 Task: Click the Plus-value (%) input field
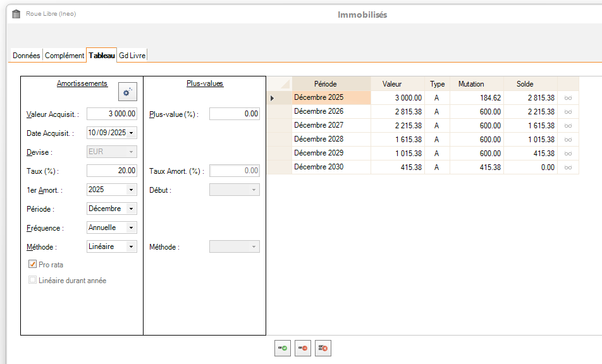[234, 114]
